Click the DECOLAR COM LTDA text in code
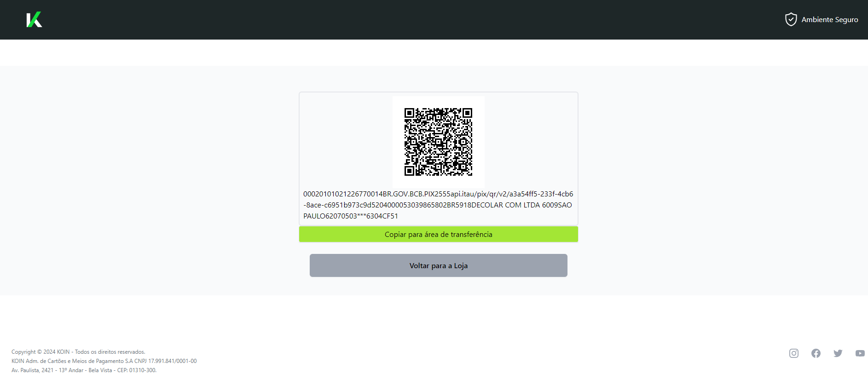Viewport: 868px width, 391px height. pos(506,205)
